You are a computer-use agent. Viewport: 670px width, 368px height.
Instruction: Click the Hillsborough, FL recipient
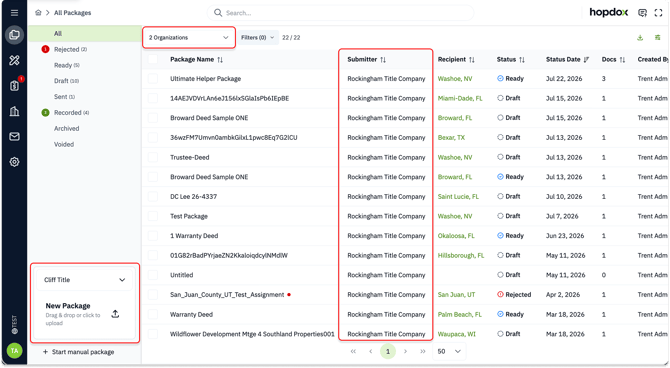[x=461, y=256]
